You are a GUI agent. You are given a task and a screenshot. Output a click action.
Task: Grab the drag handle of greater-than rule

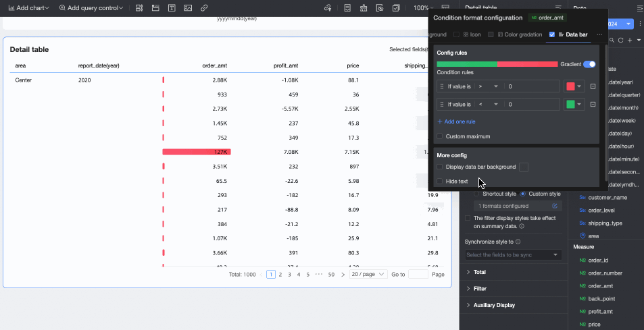click(x=442, y=86)
